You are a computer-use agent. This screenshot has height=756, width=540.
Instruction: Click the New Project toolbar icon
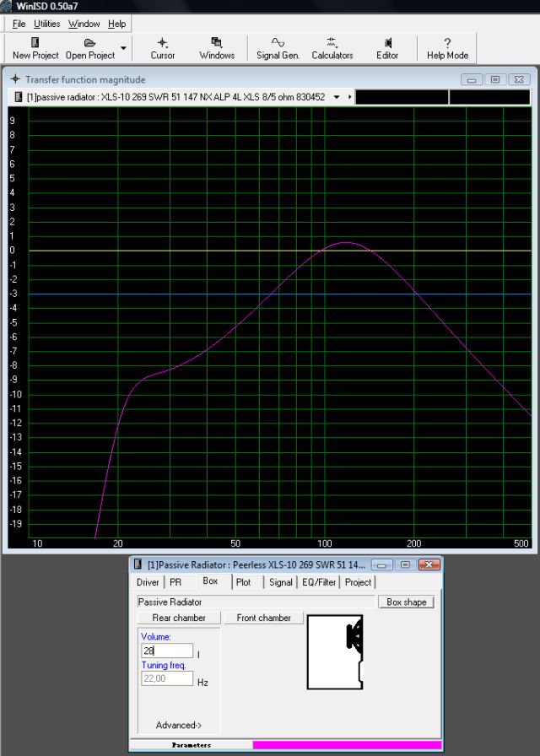coord(35,43)
